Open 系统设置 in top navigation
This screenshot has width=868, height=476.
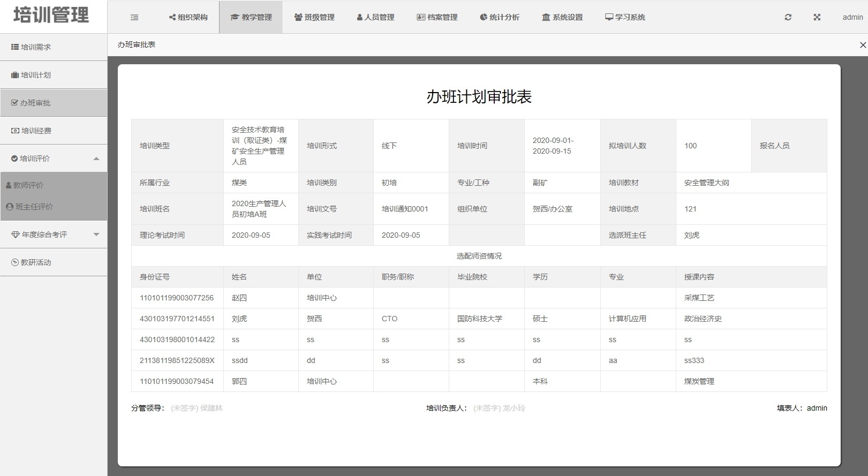tap(562, 17)
